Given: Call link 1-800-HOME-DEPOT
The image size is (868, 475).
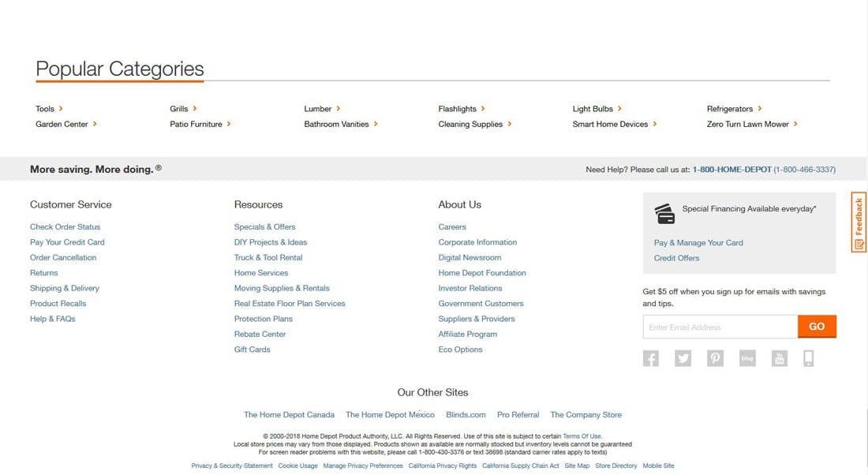Looking at the screenshot, I should pos(731,170).
